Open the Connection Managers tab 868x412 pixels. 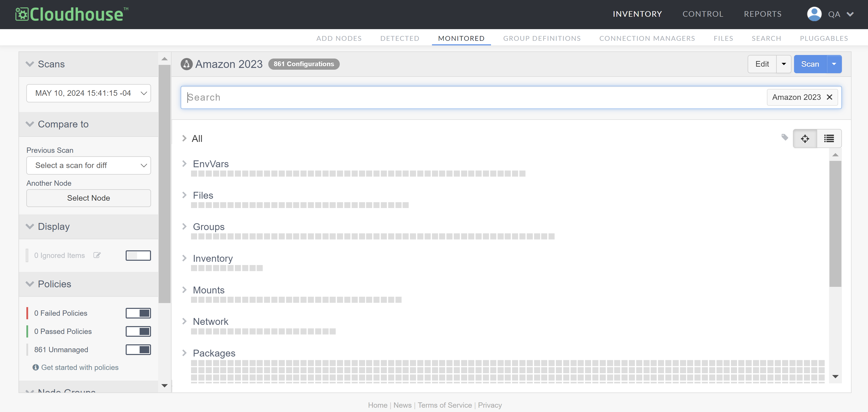tap(647, 39)
